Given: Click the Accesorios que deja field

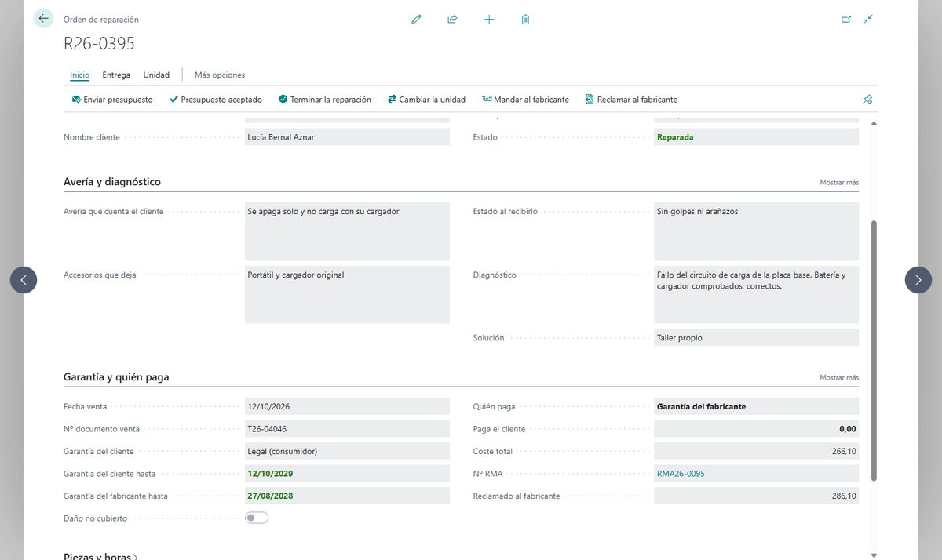Looking at the screenshot, I should pyautogui.click(x=347, y=295).
